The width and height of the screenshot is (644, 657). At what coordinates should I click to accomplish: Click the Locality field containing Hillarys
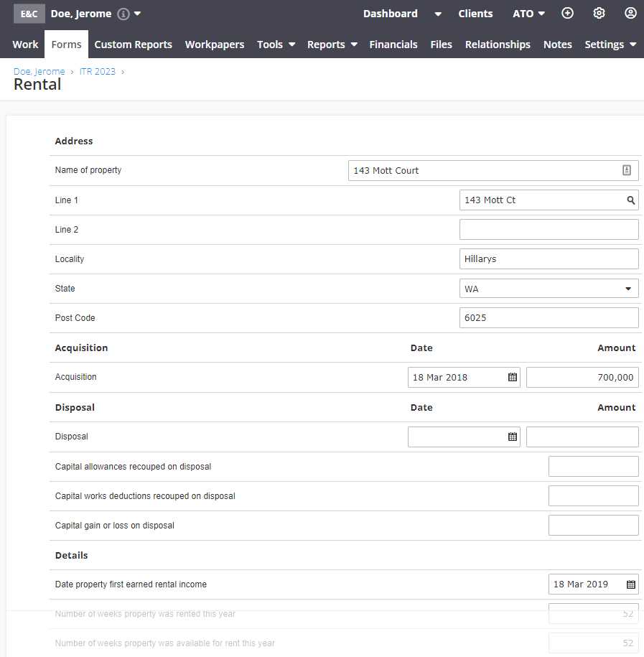tap(549, 259)
